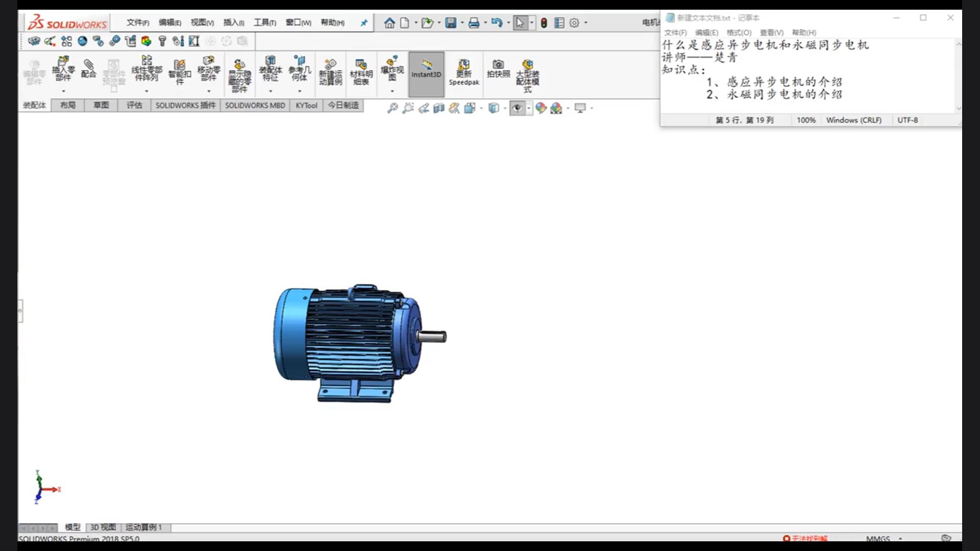The image size is (980, 551).
Task: Expand the 参考几何体 dropdown arrow
Action: [x=300, y=91]
